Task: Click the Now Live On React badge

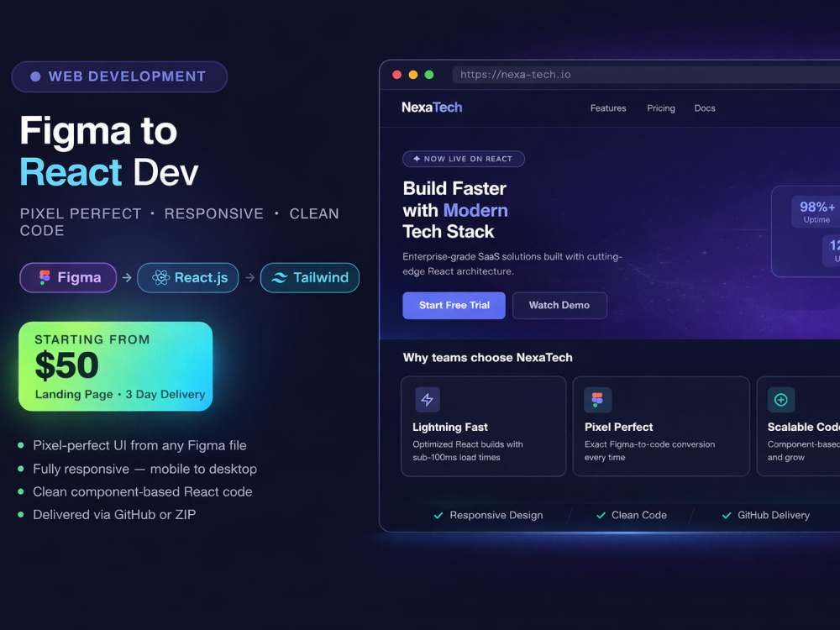Action: (x=464, y=159)
